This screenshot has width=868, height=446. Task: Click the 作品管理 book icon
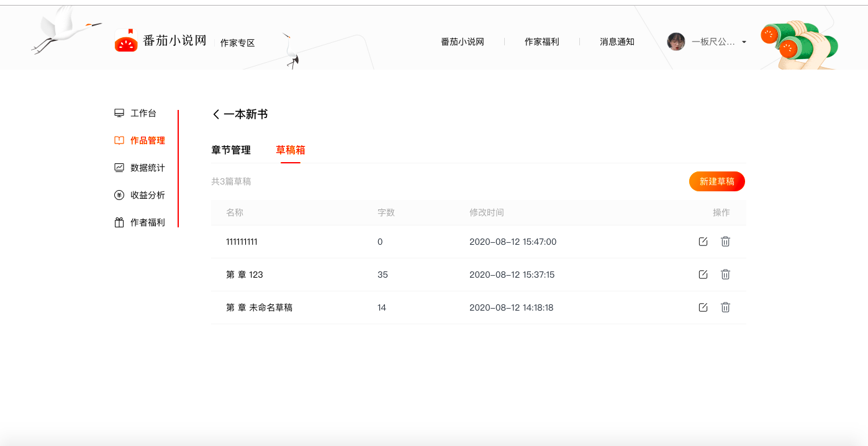click(119, 140)
